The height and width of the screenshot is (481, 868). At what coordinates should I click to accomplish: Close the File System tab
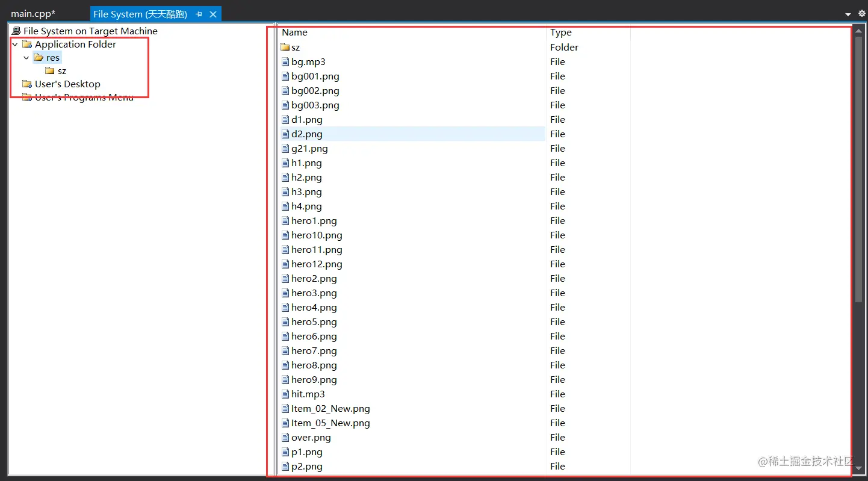click(x=212, y=14)
